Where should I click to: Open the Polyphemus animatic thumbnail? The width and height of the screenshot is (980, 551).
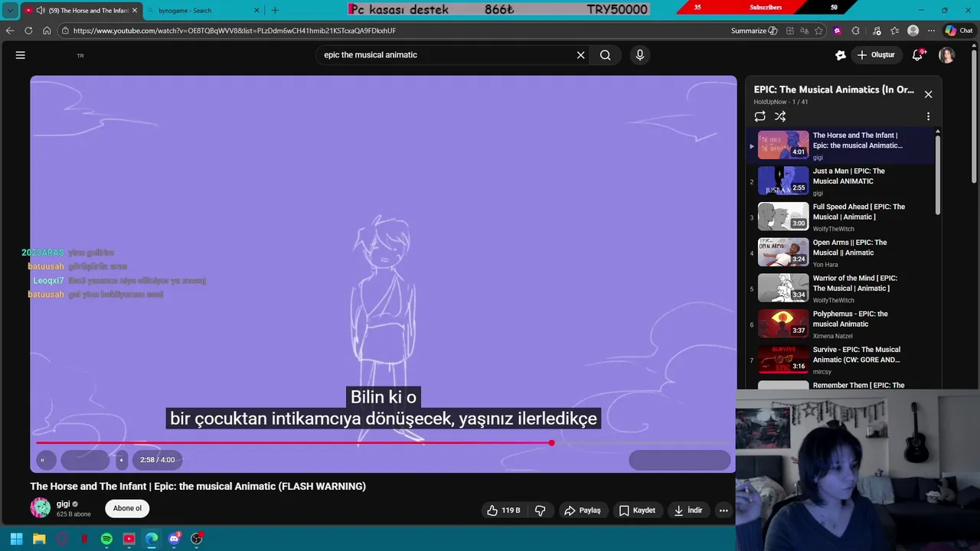click(x=783, y=324)
